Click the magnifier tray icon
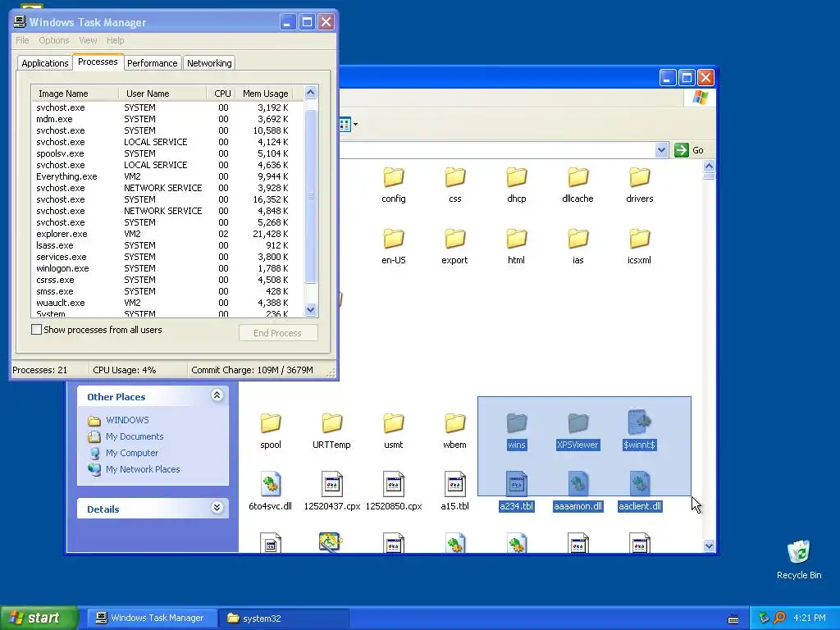Image resolution: width=840 pixels, height=630 pixels. pos(779,619)
